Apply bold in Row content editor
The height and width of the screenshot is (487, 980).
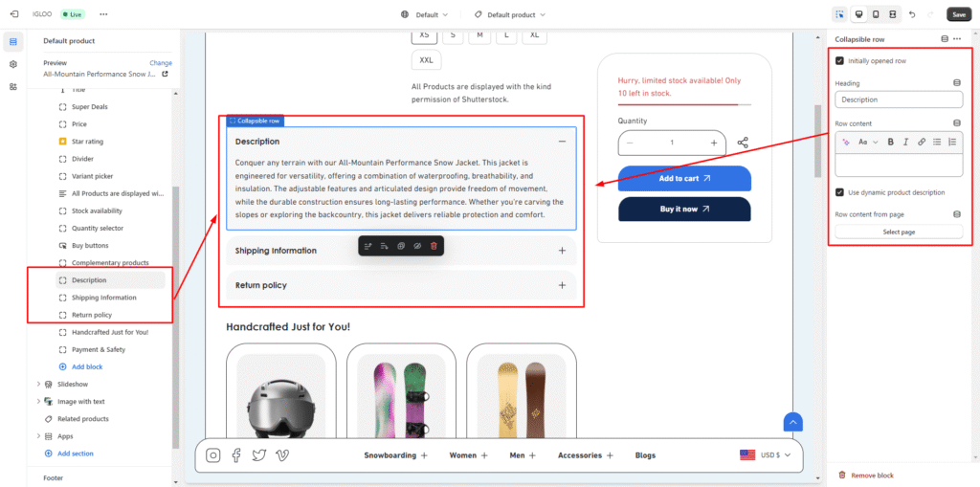point(890,142)
